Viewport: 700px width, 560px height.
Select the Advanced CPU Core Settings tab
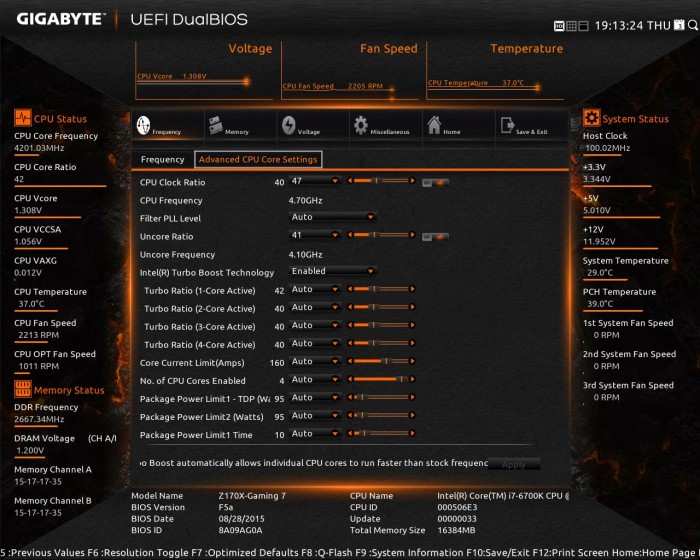[258, 159]
